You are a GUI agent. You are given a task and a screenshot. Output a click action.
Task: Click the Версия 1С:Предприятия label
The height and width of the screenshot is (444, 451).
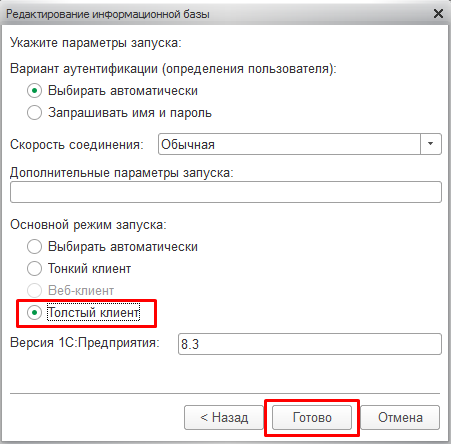point(85,343)
